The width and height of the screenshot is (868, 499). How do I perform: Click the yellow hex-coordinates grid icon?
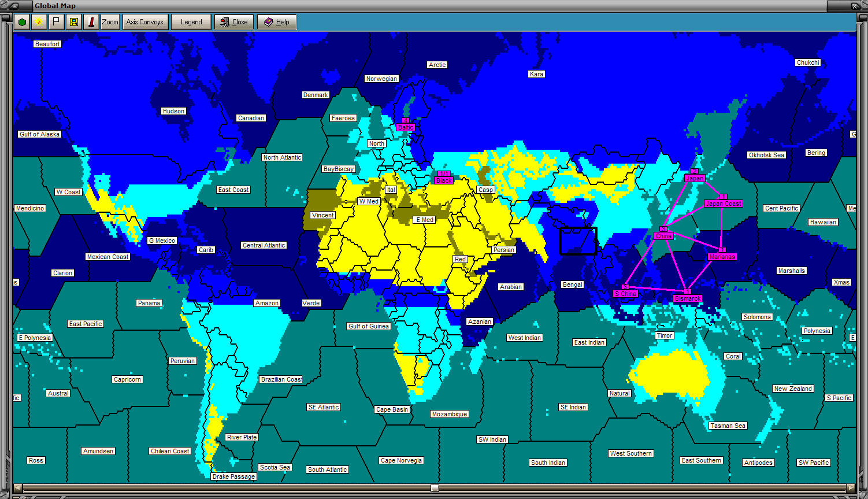click(73, 21)
